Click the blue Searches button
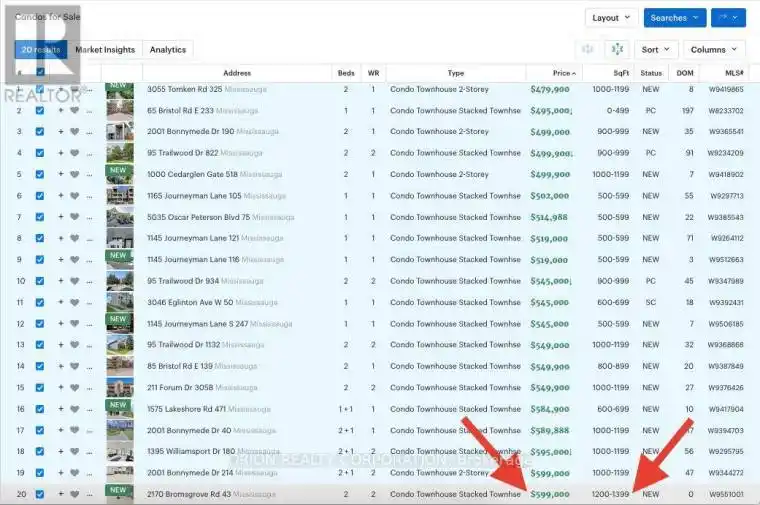The width and height of the screenshot is (760, 505). coord(673,18)
